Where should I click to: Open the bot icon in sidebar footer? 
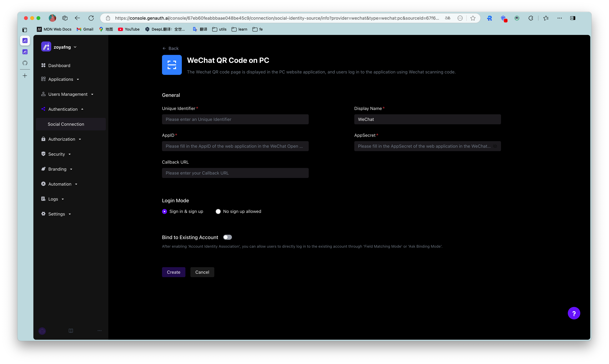click(42, 331)
